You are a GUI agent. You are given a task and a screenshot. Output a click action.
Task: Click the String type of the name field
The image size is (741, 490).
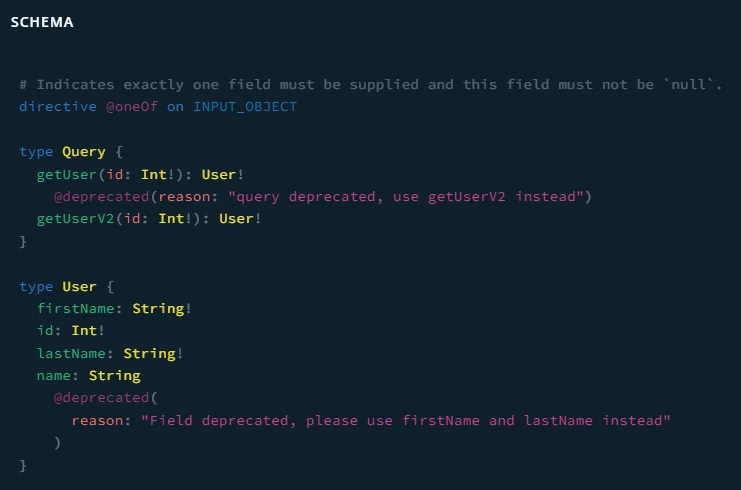coord(114,376)
